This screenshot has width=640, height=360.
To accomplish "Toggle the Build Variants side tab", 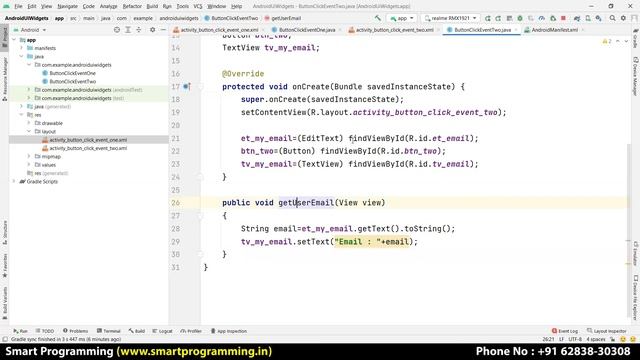I will (4, 303).
